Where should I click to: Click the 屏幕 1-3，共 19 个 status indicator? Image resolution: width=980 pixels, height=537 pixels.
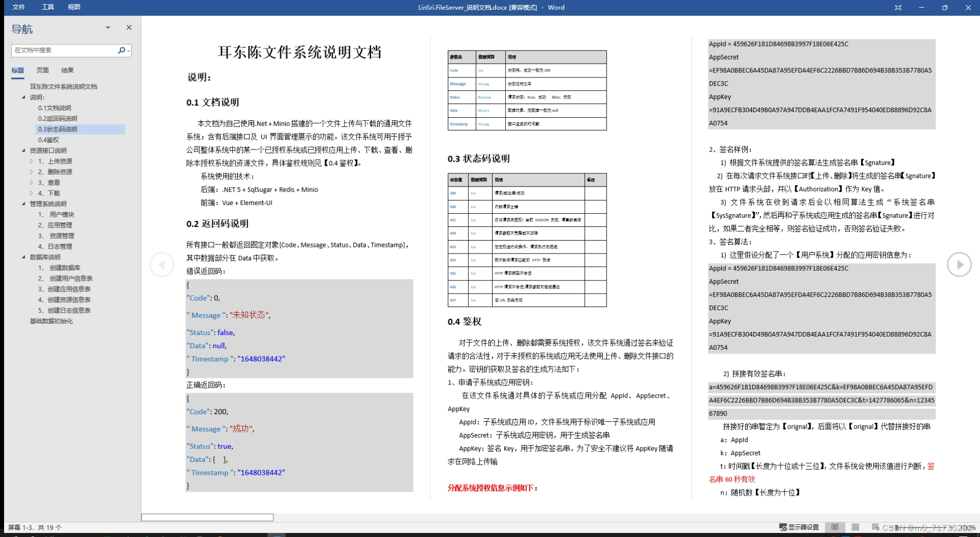[35, 528]
